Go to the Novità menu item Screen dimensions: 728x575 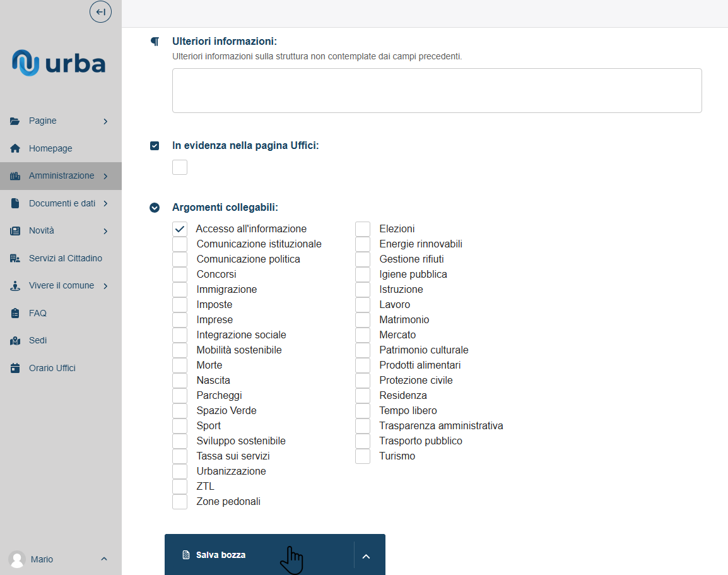tap(42, 231)
